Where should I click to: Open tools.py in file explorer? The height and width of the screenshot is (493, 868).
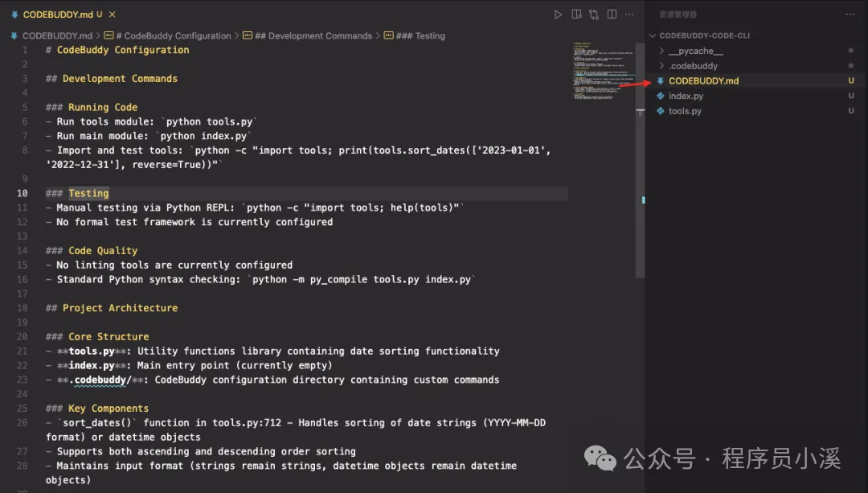[x=685, y=111]
